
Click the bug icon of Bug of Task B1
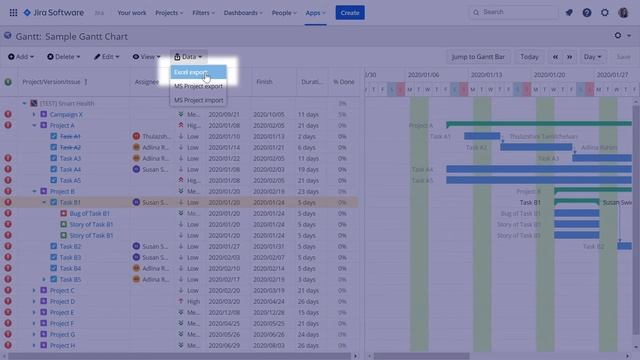[64, 213]
